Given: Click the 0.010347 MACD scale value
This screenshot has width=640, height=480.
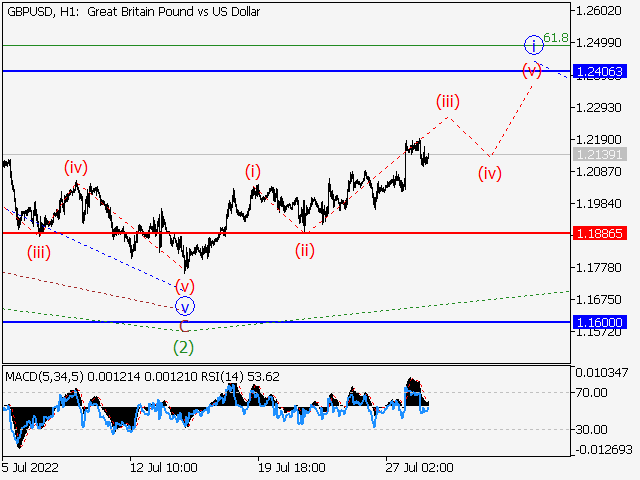Looking at the screenshot, I should tap(602, 373).
